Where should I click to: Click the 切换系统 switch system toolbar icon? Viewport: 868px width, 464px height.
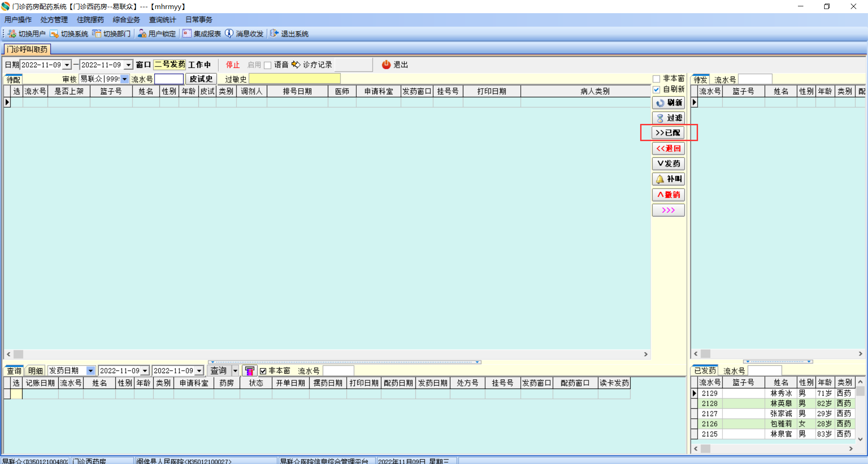[54, 33]
